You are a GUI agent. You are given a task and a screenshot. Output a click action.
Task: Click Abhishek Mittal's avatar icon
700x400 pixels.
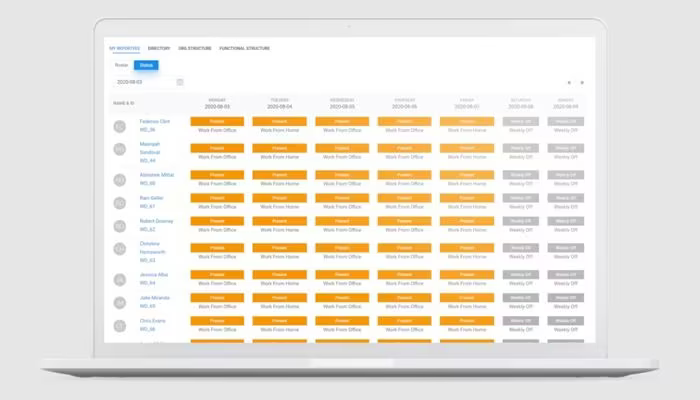pos(120,180)
